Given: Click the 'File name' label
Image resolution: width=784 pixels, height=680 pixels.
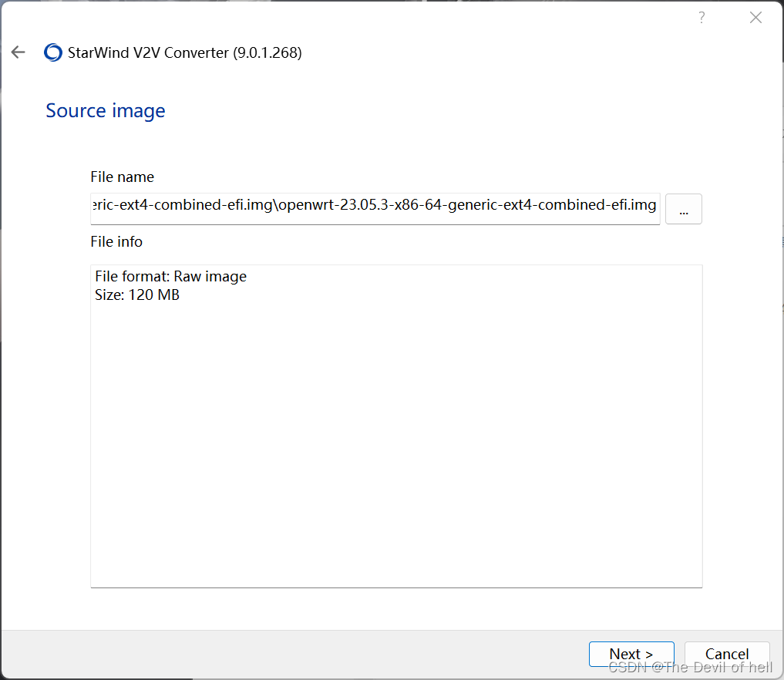Looking at the screenshot, I should click(122, 177).
